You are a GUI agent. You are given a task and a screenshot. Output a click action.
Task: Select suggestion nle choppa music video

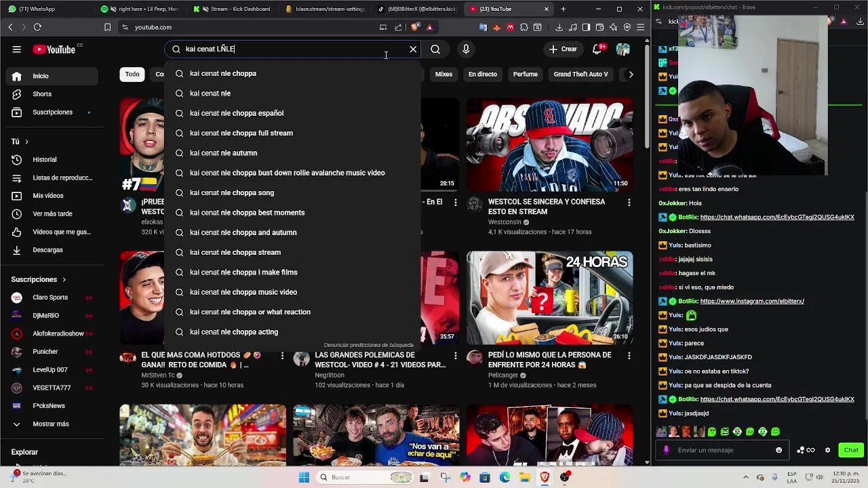coord(292,292)
